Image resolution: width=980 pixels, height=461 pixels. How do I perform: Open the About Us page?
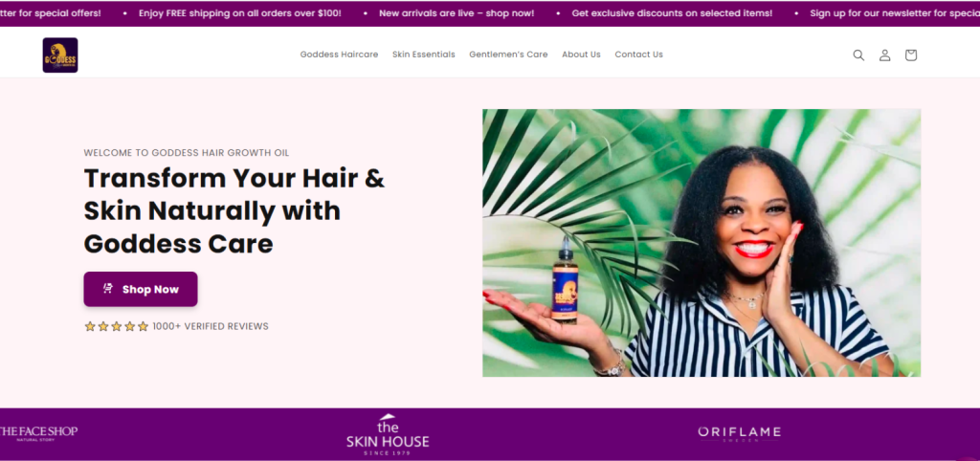pyautogui.click(x=581, y=55)
